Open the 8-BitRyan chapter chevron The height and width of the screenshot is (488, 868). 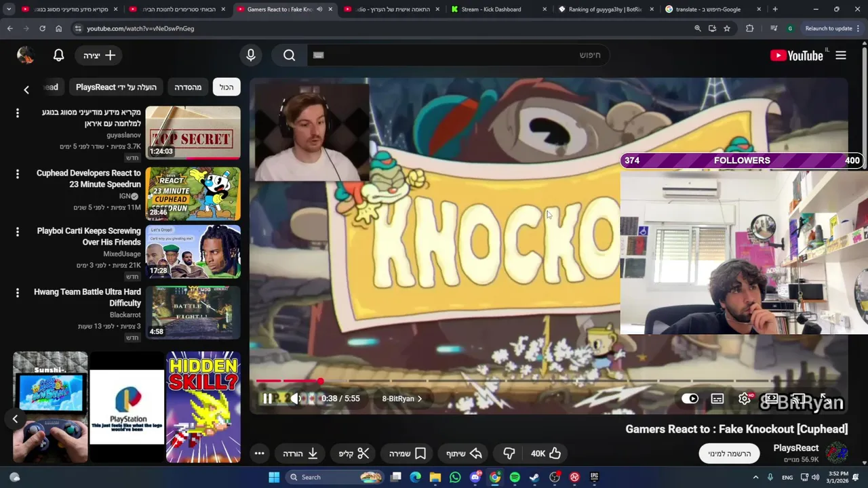tap(420, 399)
